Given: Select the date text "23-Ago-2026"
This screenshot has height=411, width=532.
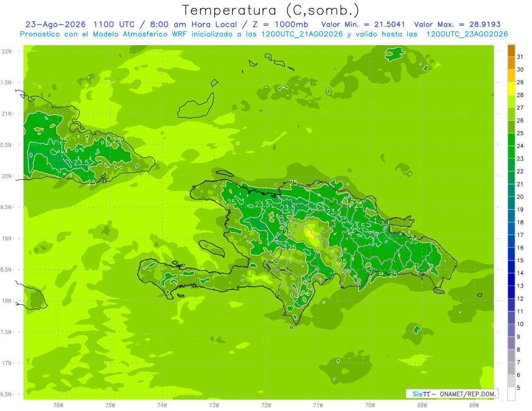Looking at the screenshot, I should pyautogui.click(x=55, y=24).
